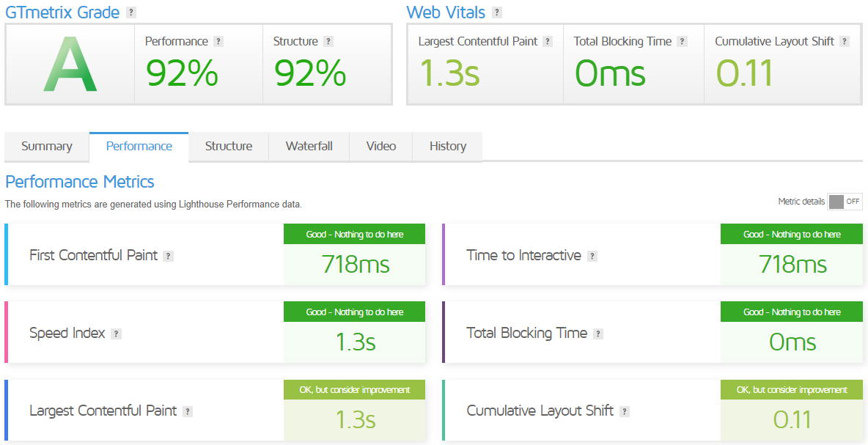Click the First Contentful Paint label
The width and height of the screenshot is (868, 445).
point(94,256)
